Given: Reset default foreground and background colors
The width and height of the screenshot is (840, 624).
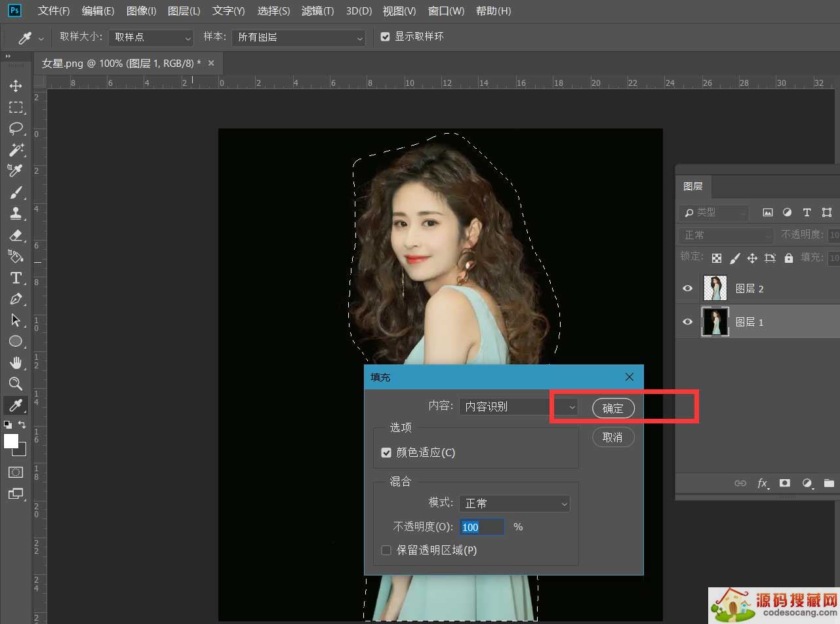Looking at the screenshot, I should pyautogui.click(x=8, y=425).
